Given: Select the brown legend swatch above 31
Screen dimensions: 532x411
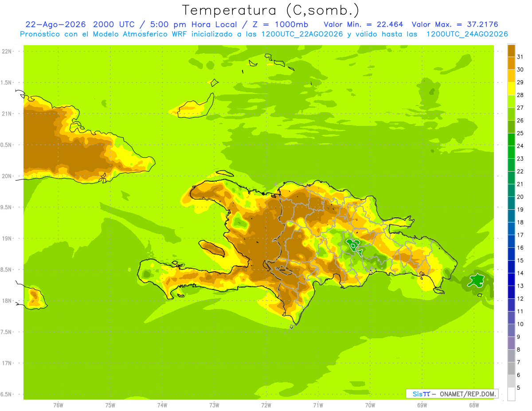Looking at the screenshot, I should [511, 50].
